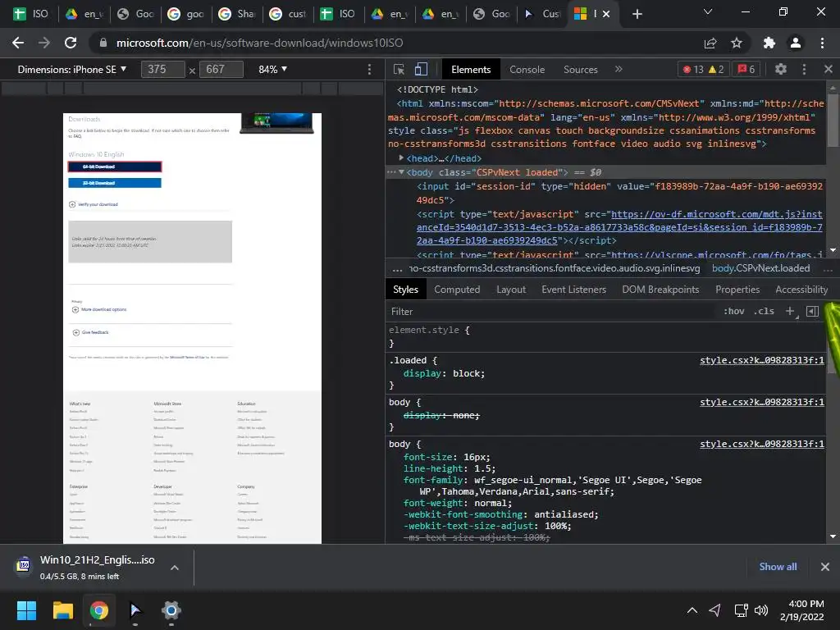
Task: Close the DevTools panel
Action: 829,69
